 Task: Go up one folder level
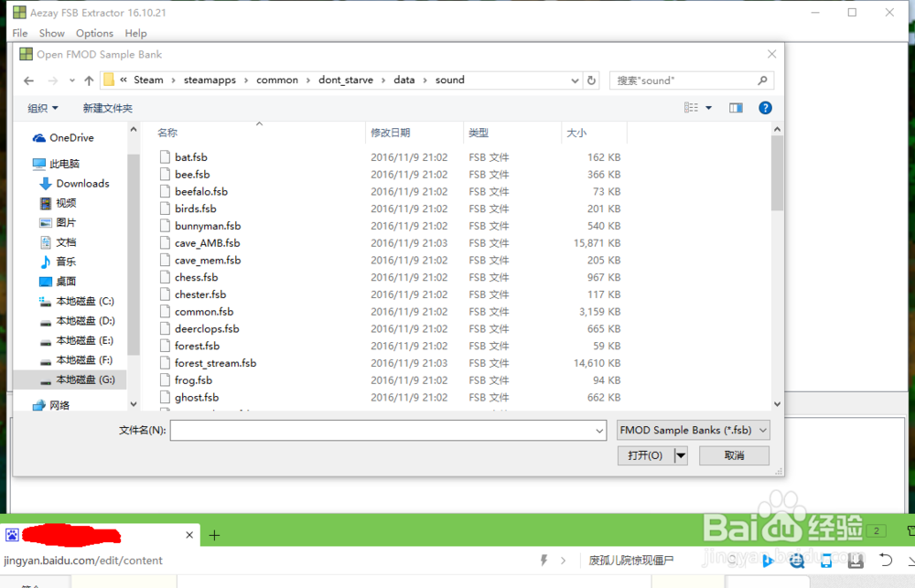(x=89, y=80)
